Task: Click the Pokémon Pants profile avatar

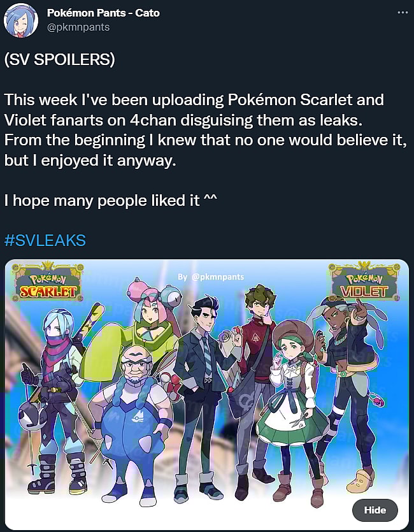Action: pos(20,20)
